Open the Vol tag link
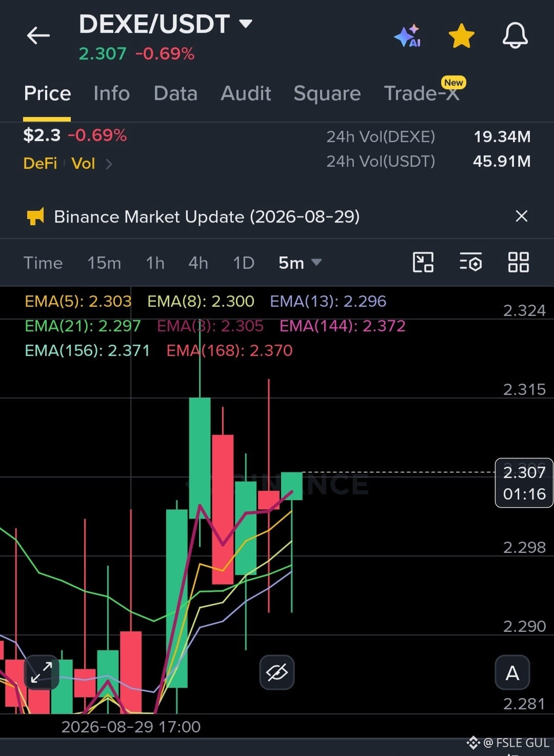 [83, 163]
